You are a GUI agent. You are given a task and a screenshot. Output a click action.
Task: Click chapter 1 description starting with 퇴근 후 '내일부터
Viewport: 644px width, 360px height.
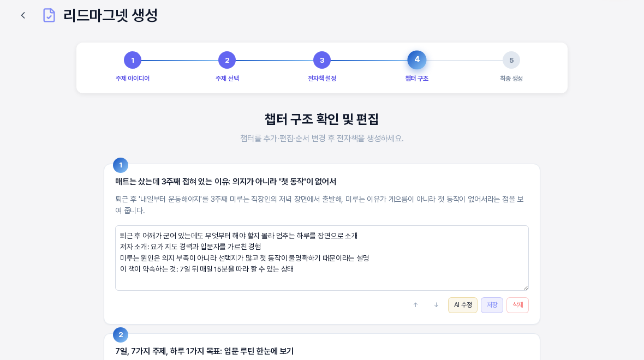(319, 205)
